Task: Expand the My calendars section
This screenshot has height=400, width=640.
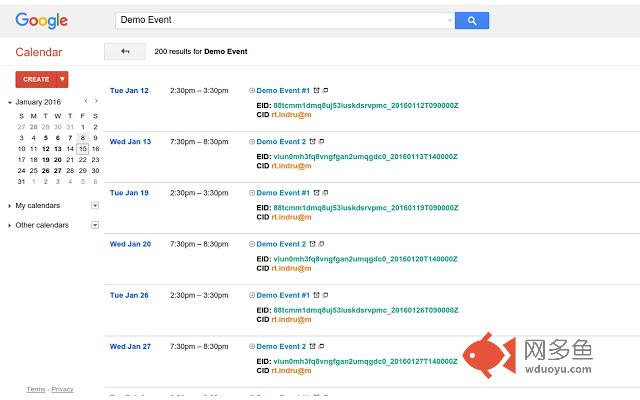Action: pos(10,205)
